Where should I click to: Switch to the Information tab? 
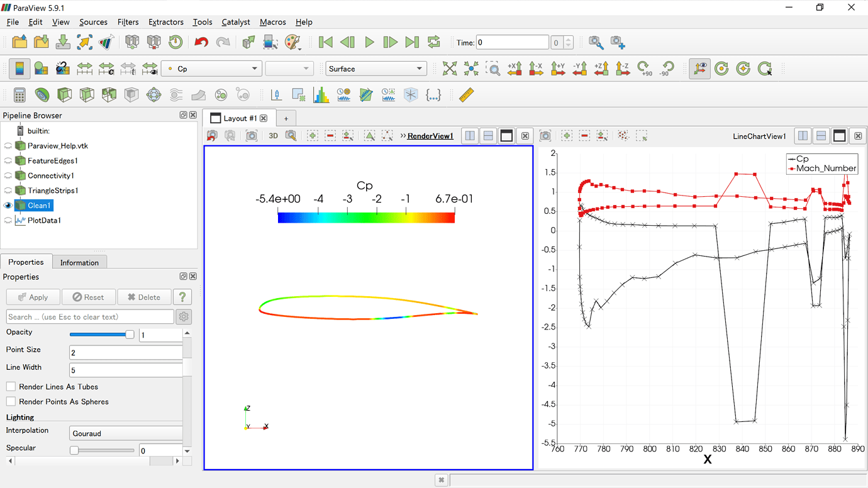point(79,262)
